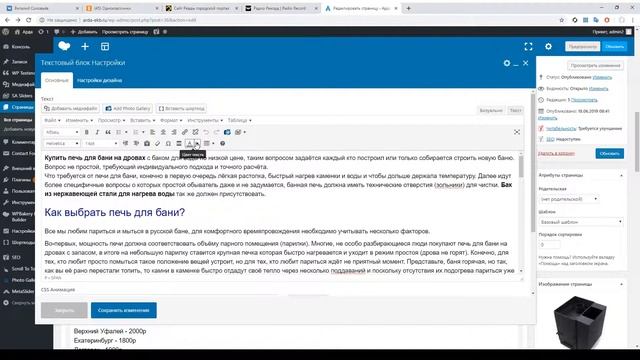Open the Файл editor menu
Viewport: 640px width, 360px height.
[x=52, y=120]
